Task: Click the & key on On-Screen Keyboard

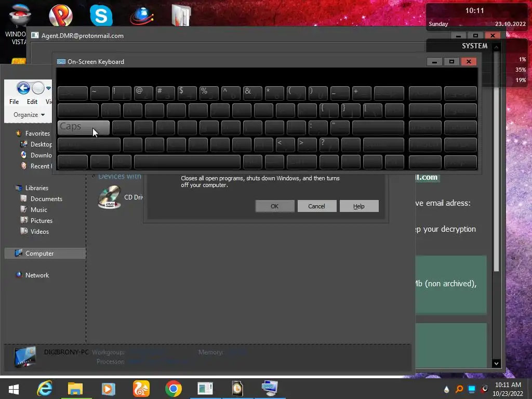Action: tap(252, 94)
